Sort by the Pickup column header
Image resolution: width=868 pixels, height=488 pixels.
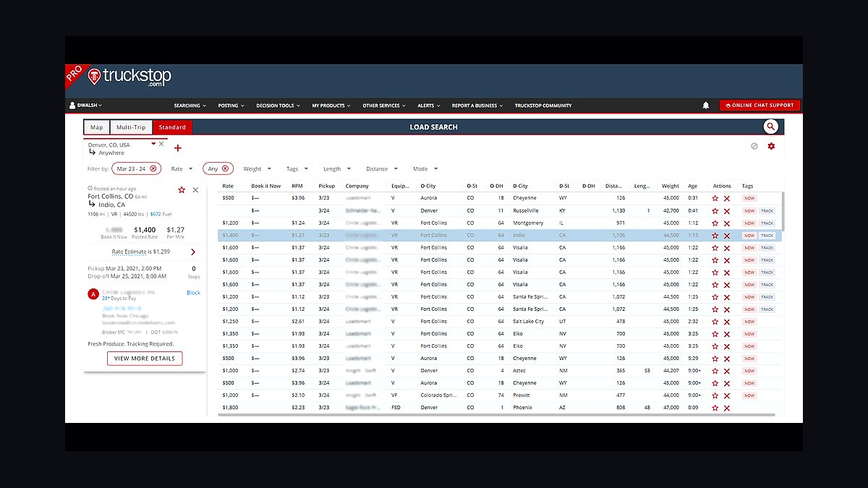326,186
